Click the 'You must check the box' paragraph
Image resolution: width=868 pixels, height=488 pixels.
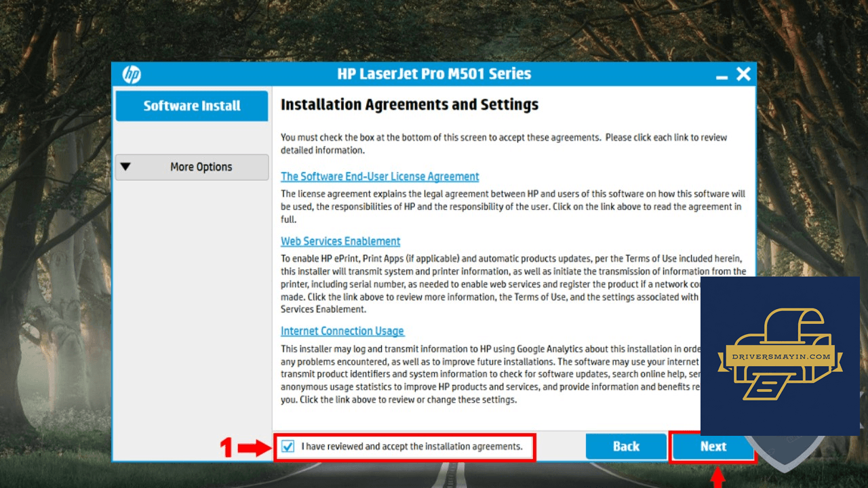pos(504,144)
